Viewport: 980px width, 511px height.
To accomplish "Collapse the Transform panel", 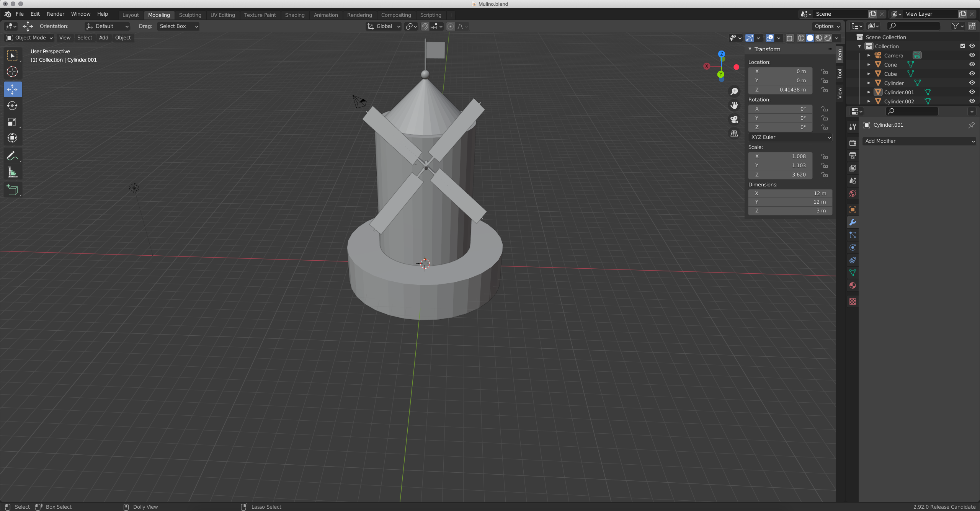I will tap(750, 49).
